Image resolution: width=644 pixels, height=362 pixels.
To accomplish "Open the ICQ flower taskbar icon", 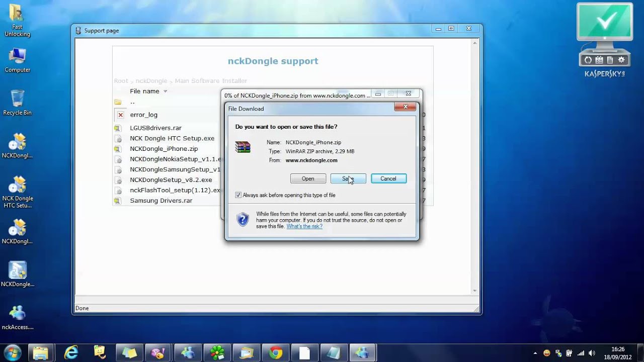I will coord(217,352).
